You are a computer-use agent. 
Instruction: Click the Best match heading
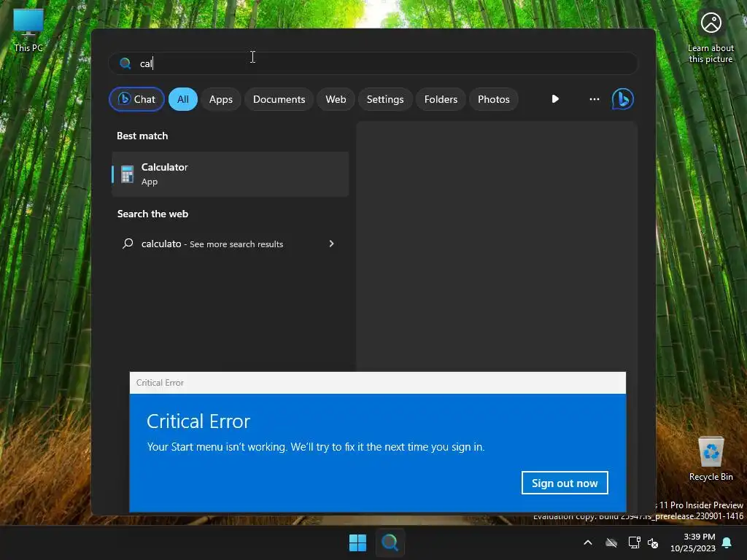[x=142, y=136]
